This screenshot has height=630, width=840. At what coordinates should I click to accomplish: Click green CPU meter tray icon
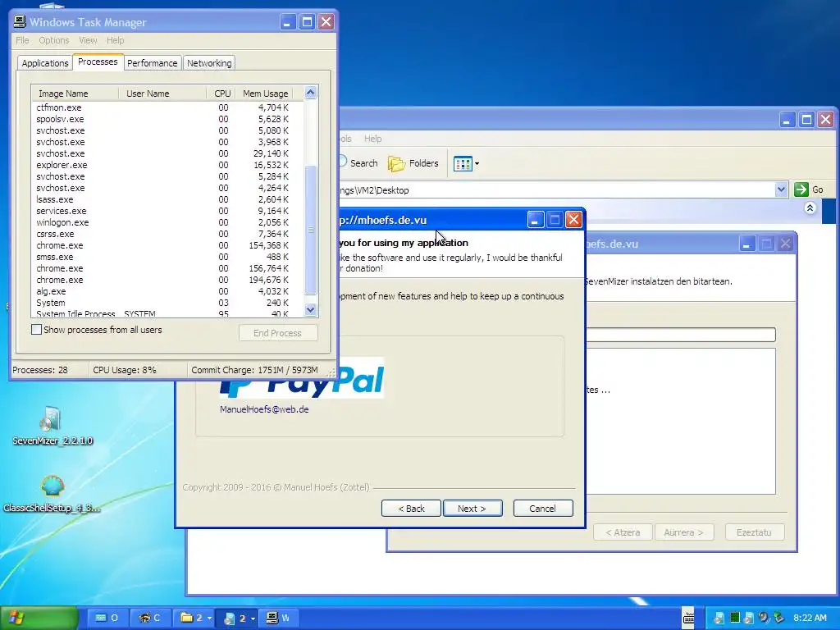tap(735, 618)
